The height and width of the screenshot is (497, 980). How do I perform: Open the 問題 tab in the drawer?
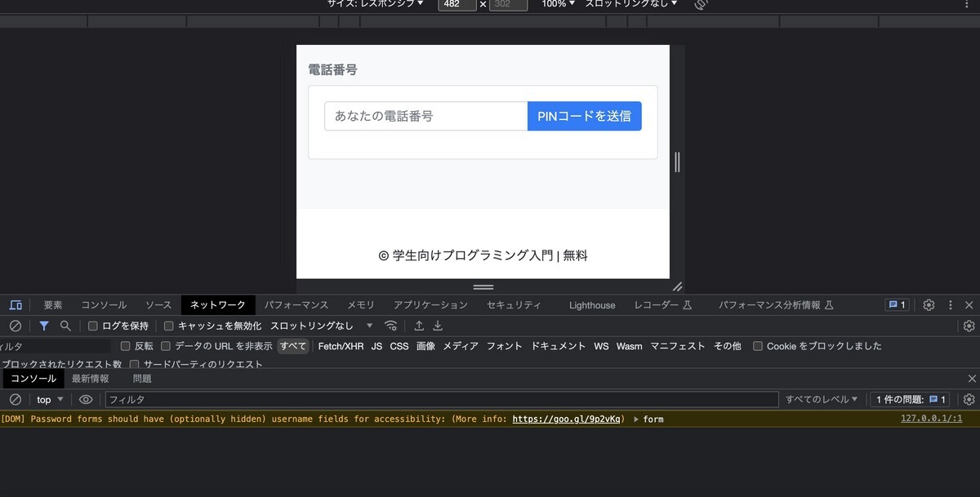pyautogui.click(x=141, y=378)
